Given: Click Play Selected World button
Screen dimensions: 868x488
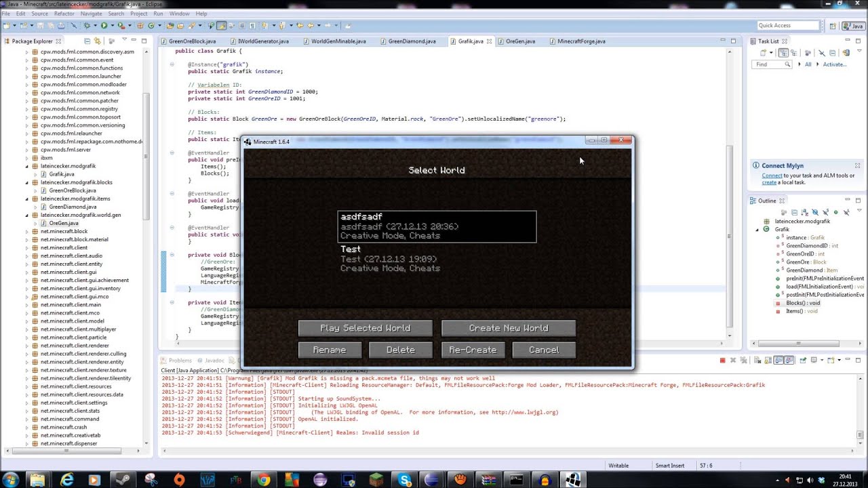Looking at the screenshot, I should (x=365, y=328).
